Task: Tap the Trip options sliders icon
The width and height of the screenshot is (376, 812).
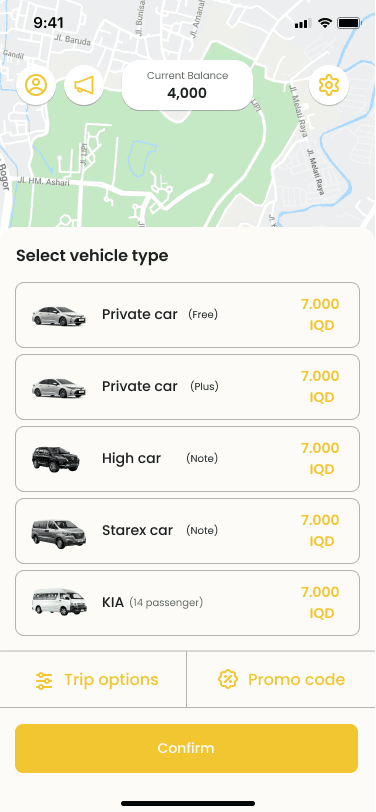Action: tap(44, 680)
